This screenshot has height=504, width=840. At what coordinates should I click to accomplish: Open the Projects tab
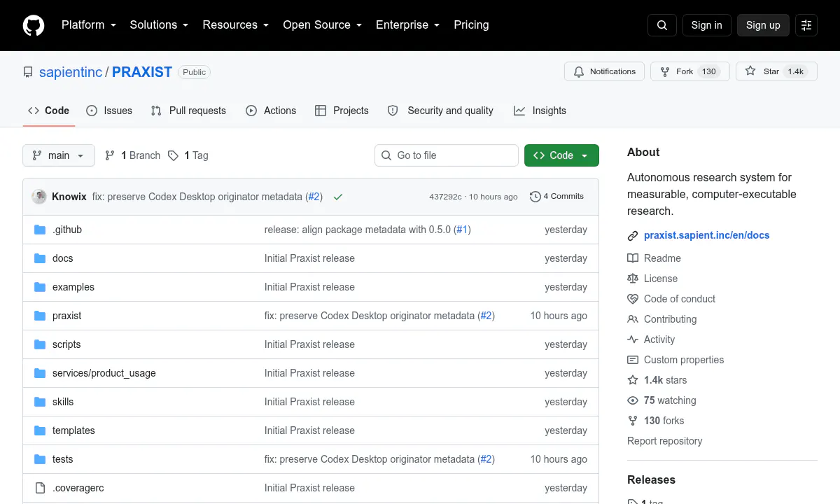click(342, 111)
